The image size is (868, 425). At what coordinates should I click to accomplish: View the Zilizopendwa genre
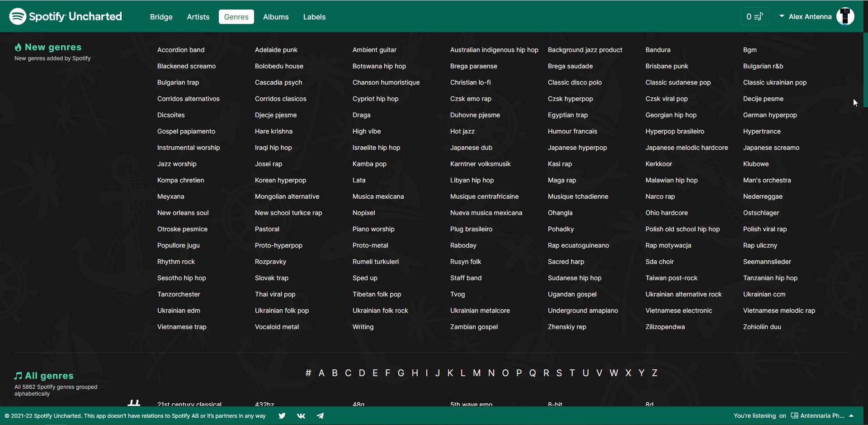[x=665, y=327]
